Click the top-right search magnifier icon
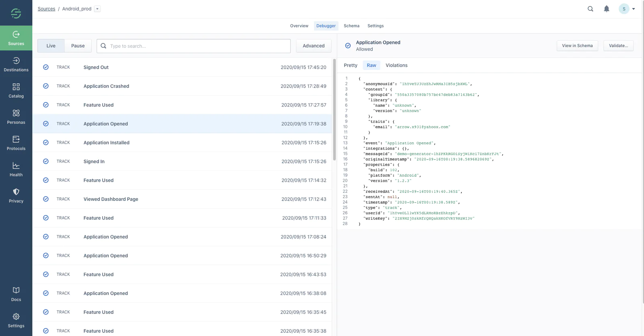The width and height of the screenshot is (644, 336). point(590,9)
